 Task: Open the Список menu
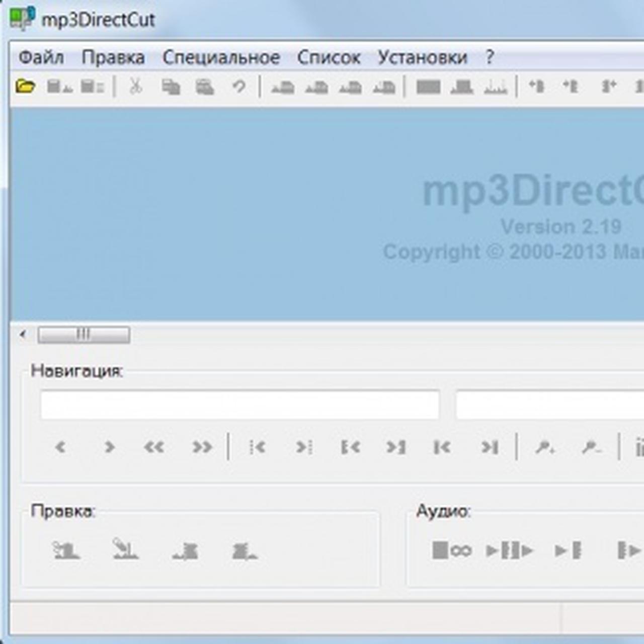pos(329,57)
